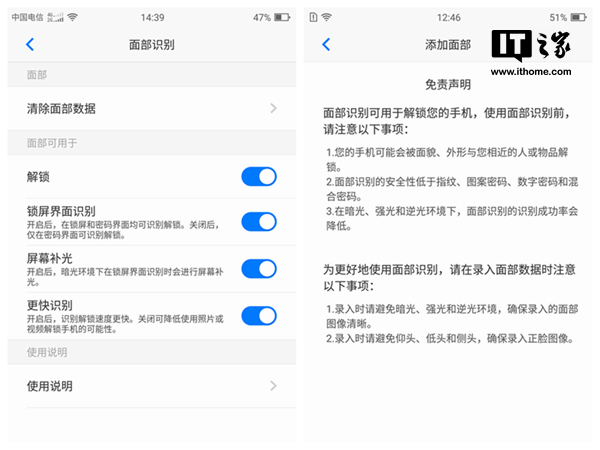Tap the 锁屏界面识别 description text
Viewport: 600px width, 450px height.
[x=123, y=230]
